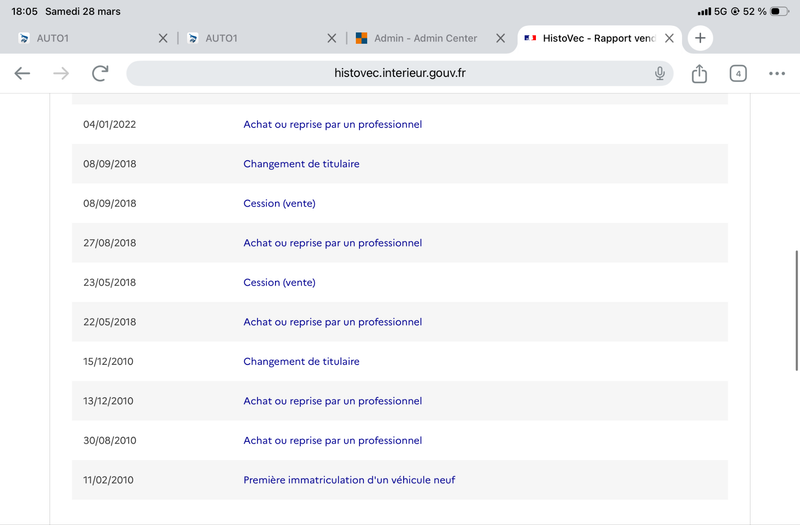Click Cession (vente) dated 23/05/2018
This screenshot has height=525, width=800.
tap(279, 282)
